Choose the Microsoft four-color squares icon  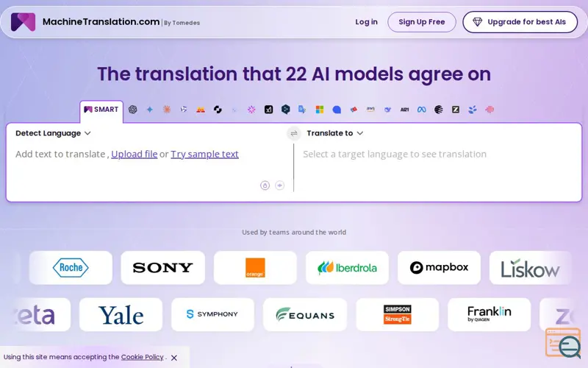[320, 110]
